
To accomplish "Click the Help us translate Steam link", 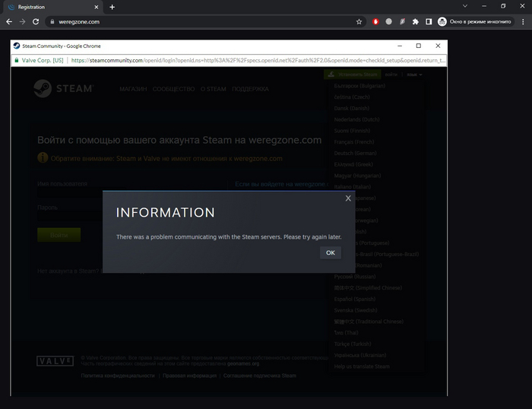I will click(x=362, y=366).
